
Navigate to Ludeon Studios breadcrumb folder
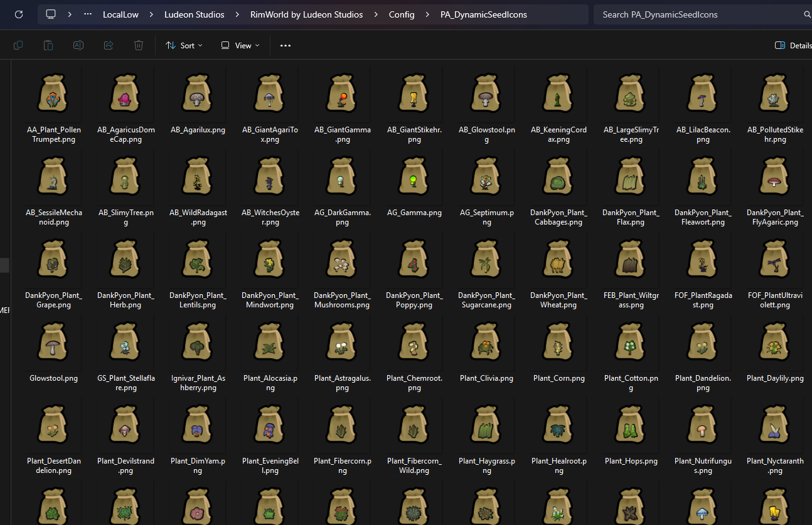[x=195, y=14]
